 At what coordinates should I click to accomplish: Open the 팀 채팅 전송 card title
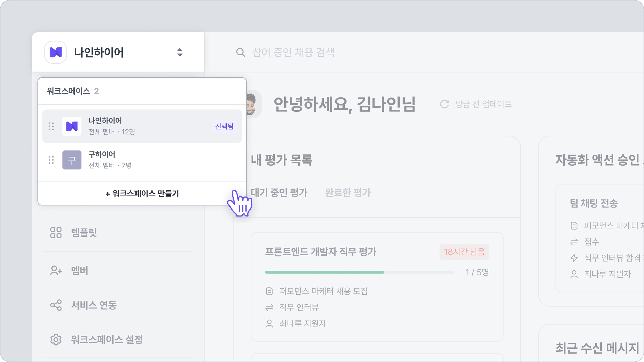(x=594, y=203)
